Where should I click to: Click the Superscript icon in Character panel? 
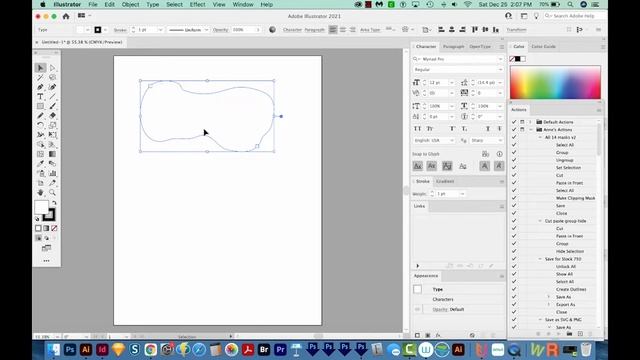(x=452, y=129)
